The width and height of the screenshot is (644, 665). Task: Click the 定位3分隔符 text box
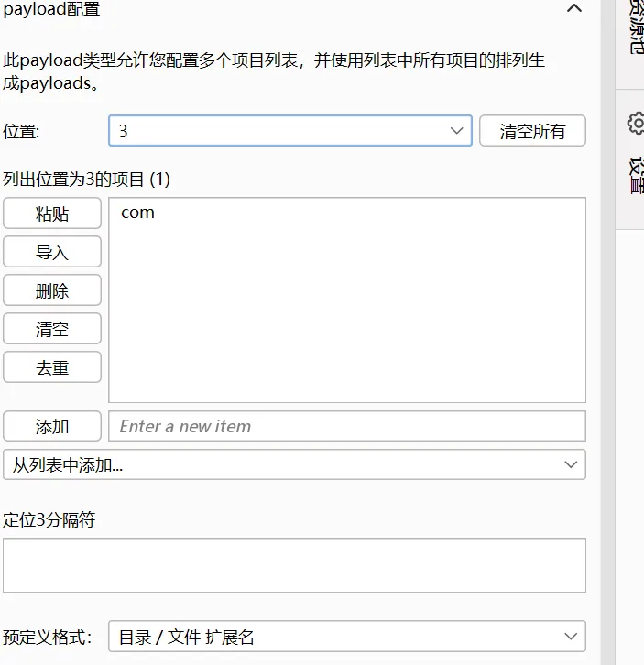point(294,565)
